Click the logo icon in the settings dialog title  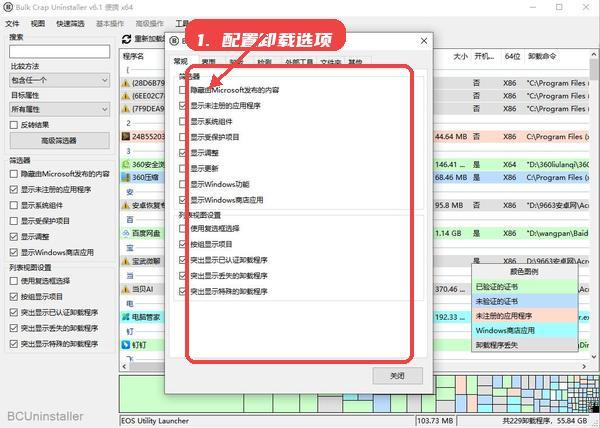pos(174,41)
